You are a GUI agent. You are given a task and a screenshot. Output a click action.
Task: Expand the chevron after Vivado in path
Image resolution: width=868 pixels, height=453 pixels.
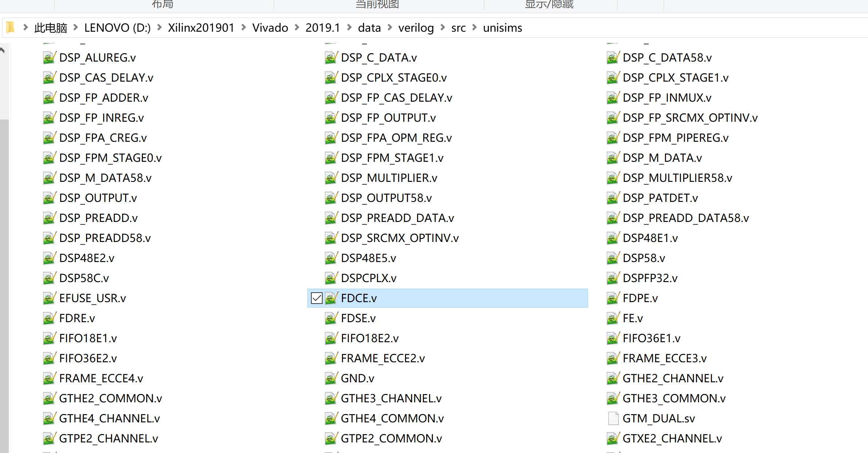coord(297,27)
